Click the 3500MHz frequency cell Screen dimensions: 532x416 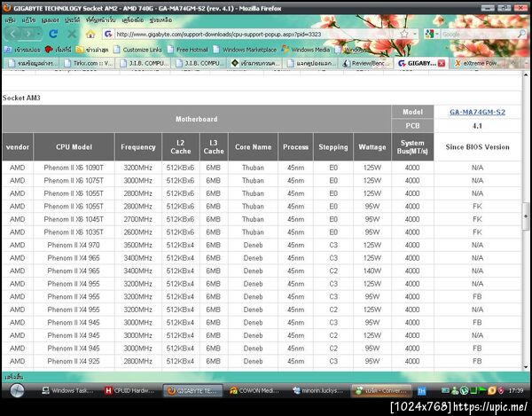[x=137, y=245]
